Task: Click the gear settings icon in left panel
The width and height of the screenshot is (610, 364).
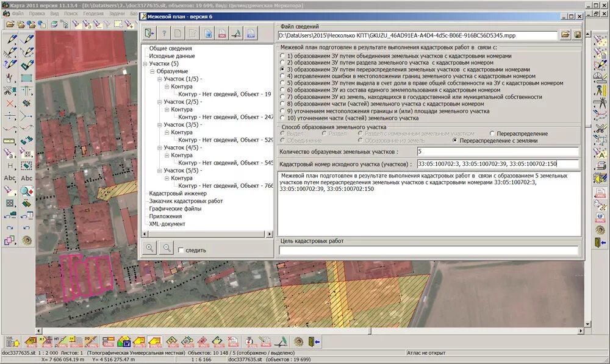Action: (27, 240)
